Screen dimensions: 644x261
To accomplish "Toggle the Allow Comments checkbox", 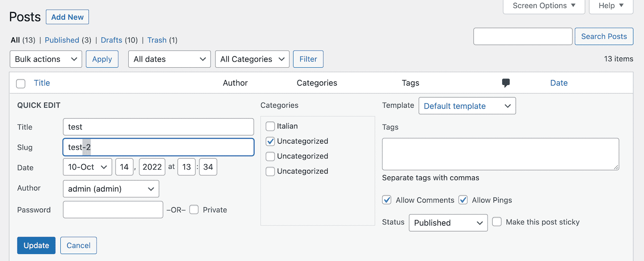I will point(387,200).
